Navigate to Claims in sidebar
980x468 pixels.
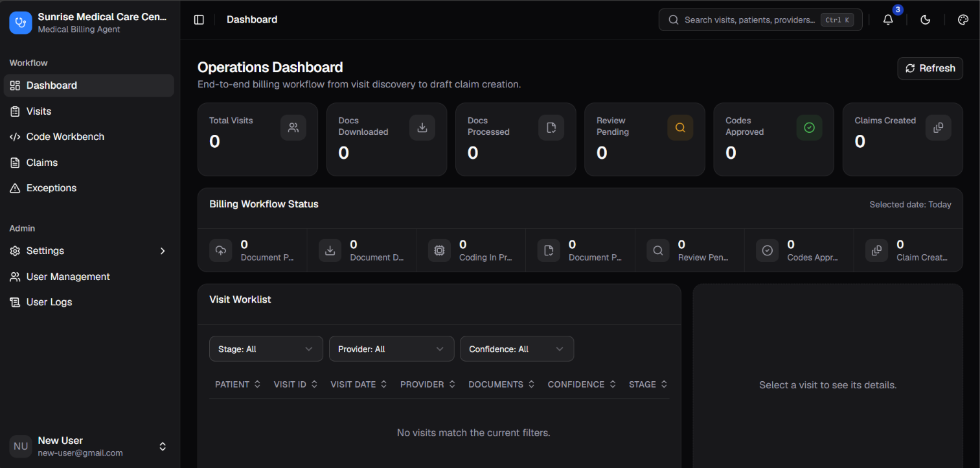pyautogui.click(x=89, y=163)
